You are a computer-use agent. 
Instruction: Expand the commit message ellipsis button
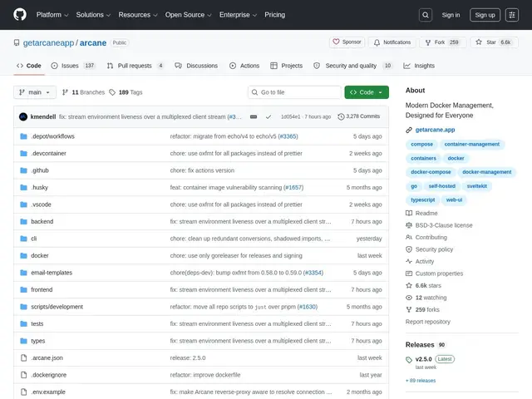(254, 116)
